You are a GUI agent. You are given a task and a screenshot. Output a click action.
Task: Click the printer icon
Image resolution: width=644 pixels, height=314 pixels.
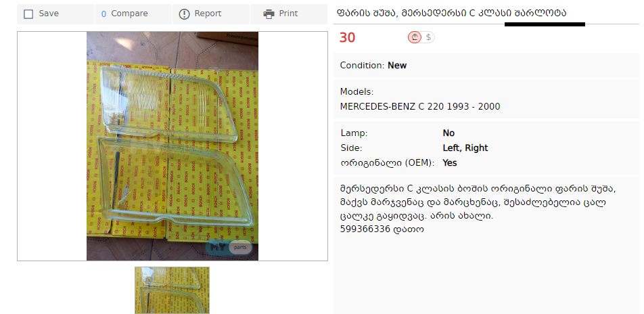[x=269, y=14]
